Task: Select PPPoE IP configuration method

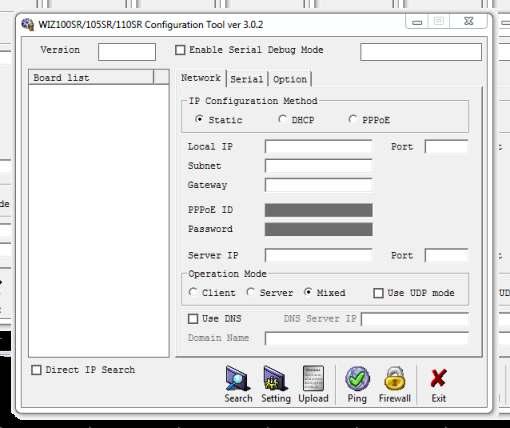Action: click(x=353, y=119)
